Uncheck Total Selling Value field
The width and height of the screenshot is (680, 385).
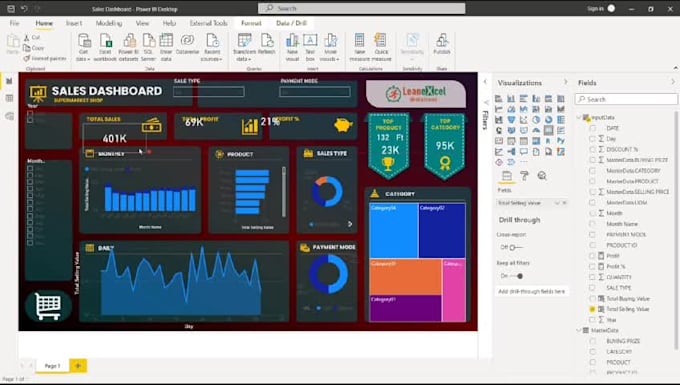[592, 309]
